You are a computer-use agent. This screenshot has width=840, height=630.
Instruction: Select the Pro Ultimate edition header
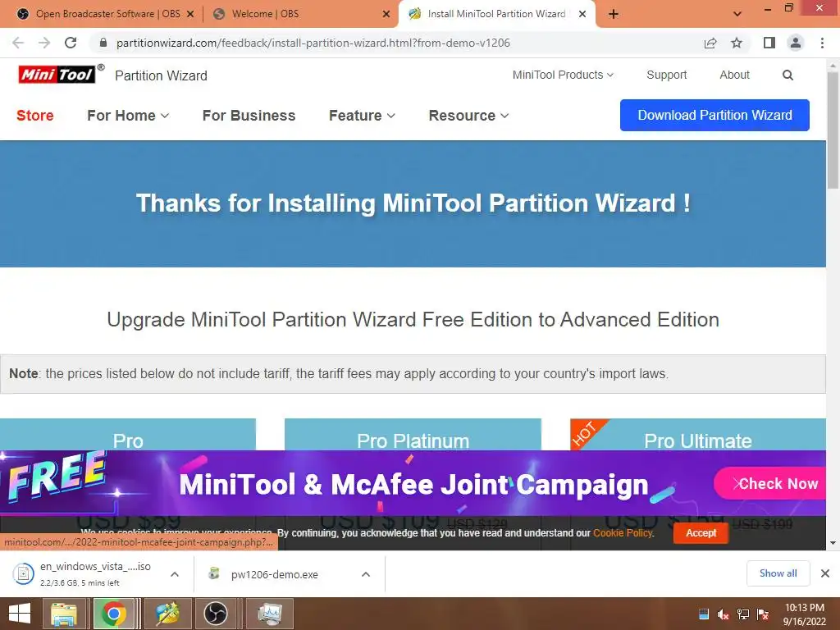coord(698,435)
